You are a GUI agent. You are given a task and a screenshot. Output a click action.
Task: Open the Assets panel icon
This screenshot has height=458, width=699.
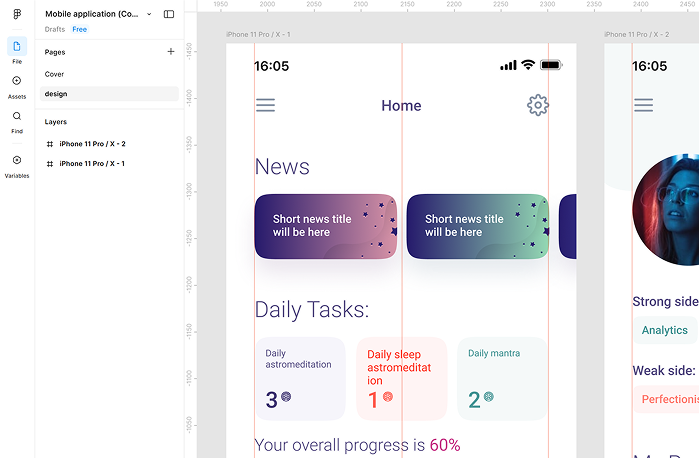click(17, 81)
